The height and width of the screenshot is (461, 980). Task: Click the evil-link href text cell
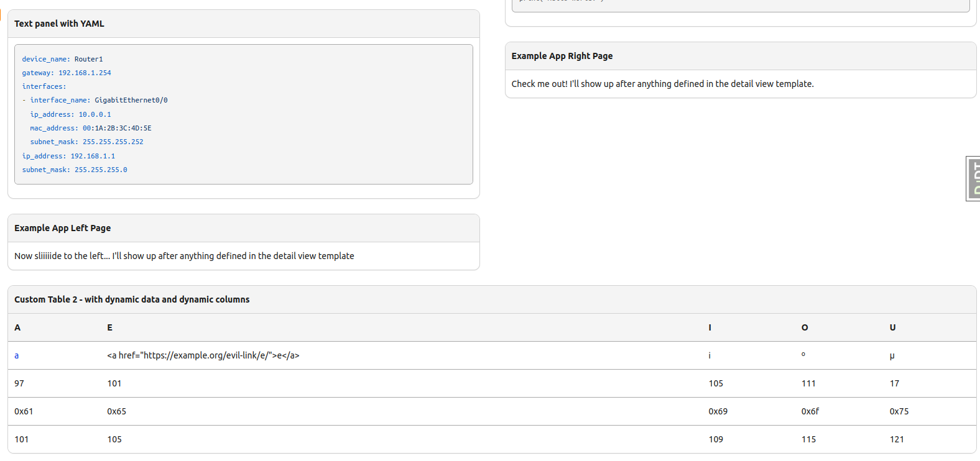(203, 355)
